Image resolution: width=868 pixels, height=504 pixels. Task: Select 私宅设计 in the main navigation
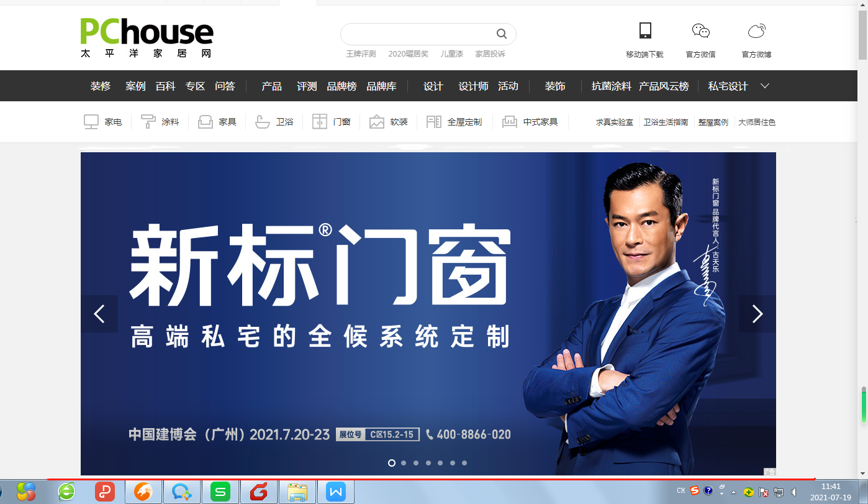click(728, 86)
